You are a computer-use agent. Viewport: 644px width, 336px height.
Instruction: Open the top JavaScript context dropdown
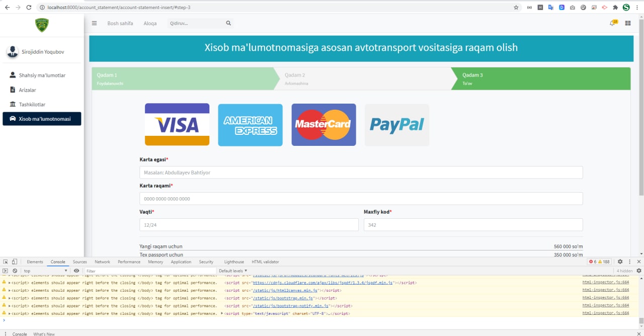[46, 271]
